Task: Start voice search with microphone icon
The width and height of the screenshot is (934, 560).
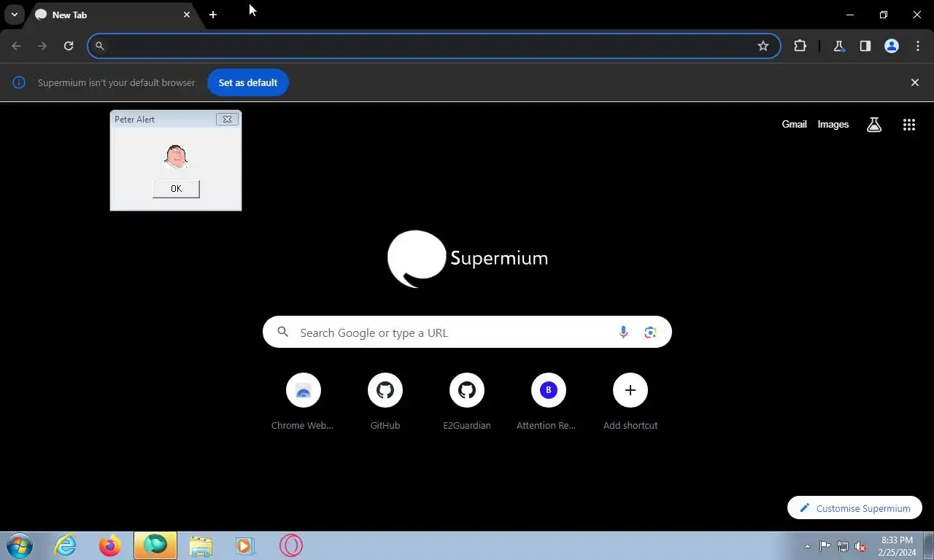Action: tap(623, 332)
